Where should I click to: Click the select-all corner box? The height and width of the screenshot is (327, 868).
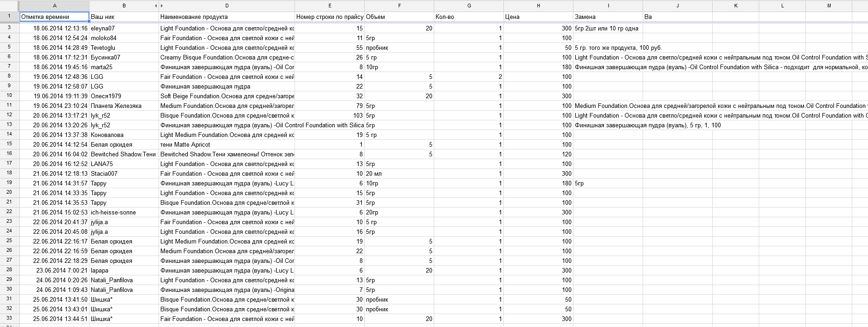9,6
